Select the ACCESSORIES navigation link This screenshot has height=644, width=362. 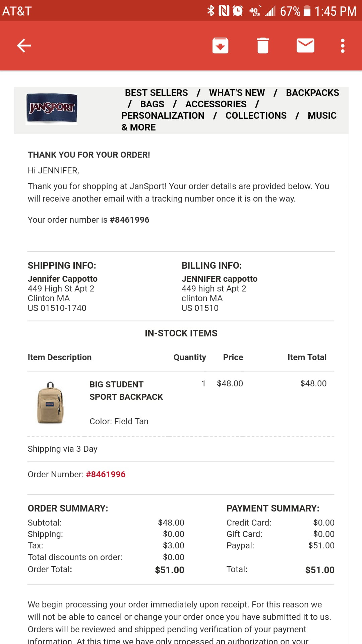point(216,104)
